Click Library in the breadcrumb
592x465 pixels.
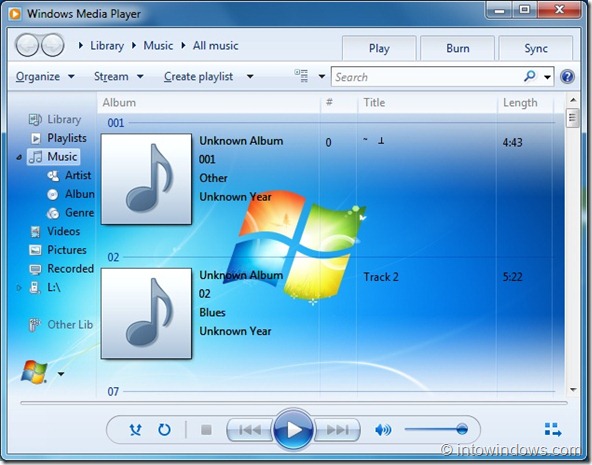107,46
